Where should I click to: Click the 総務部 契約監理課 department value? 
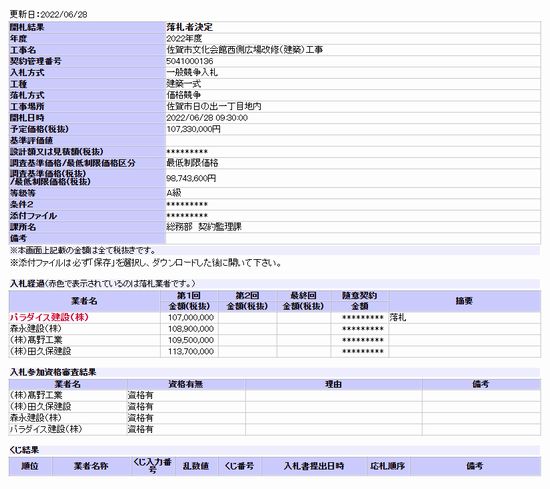(204, 227)
